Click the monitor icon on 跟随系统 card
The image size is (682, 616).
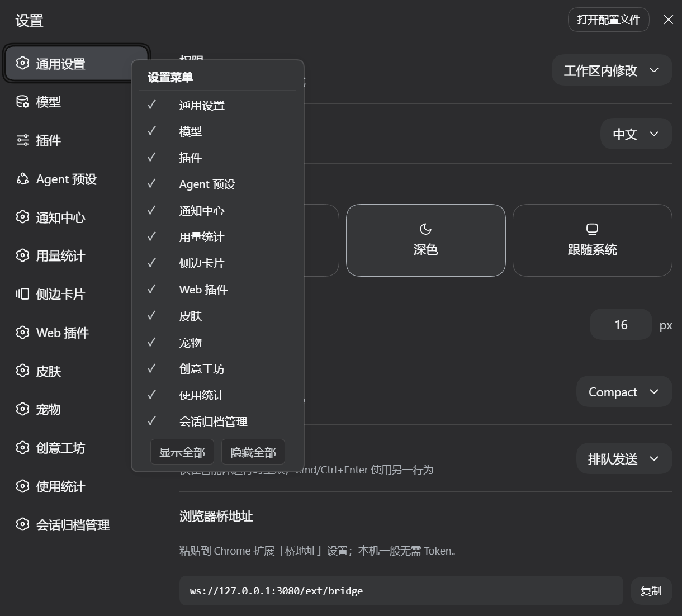pyautogui.click(x=592, y=229)
